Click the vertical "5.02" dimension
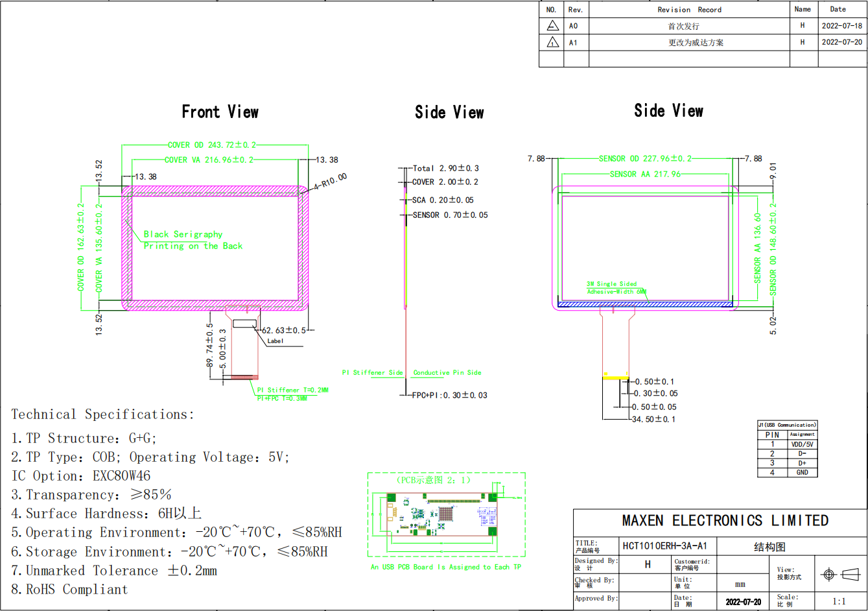 pos(773,326)
